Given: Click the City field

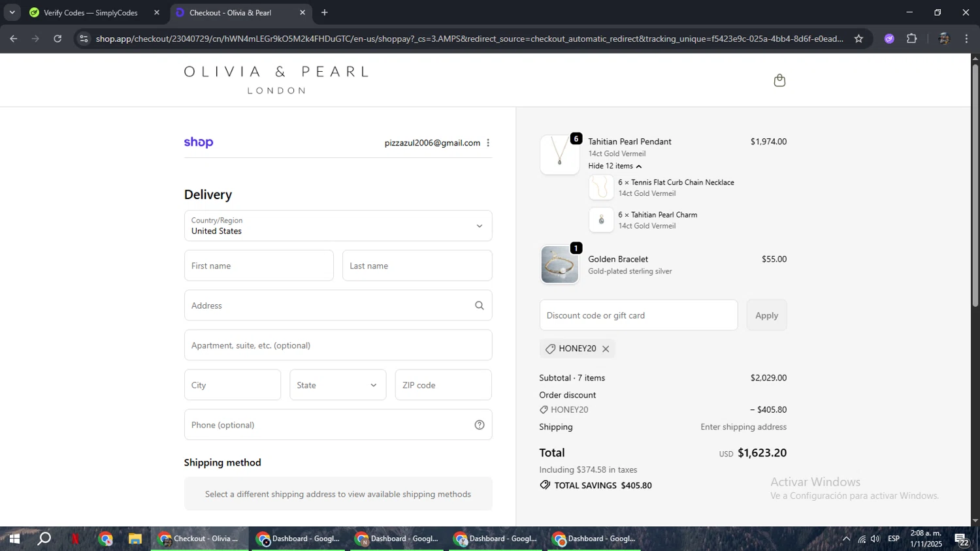Looking at the screenshot, I should [x=233, y=385].
